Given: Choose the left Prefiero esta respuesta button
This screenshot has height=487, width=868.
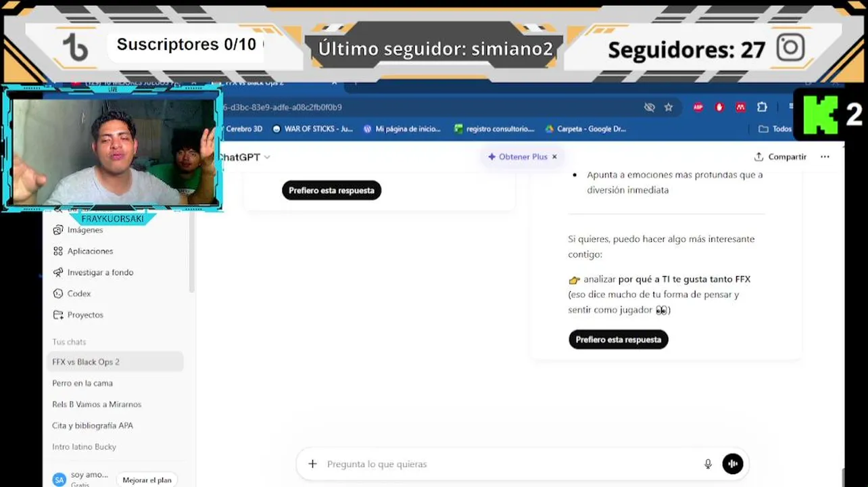Looking at the screenshot, I should coord(332,190).
